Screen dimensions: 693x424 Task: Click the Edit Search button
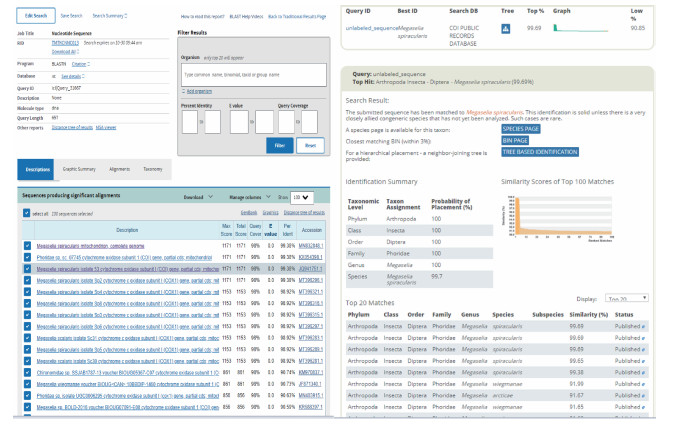pos(35,16)
